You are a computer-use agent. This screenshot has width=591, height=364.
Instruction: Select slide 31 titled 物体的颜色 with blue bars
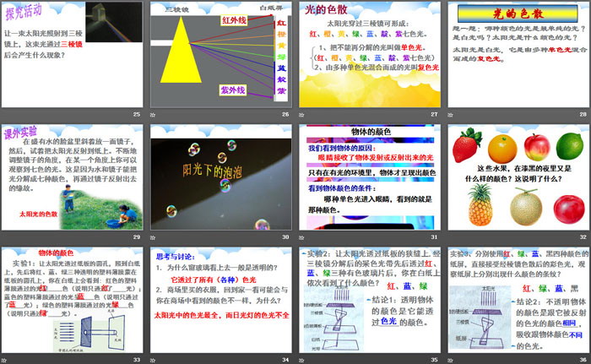370,177
